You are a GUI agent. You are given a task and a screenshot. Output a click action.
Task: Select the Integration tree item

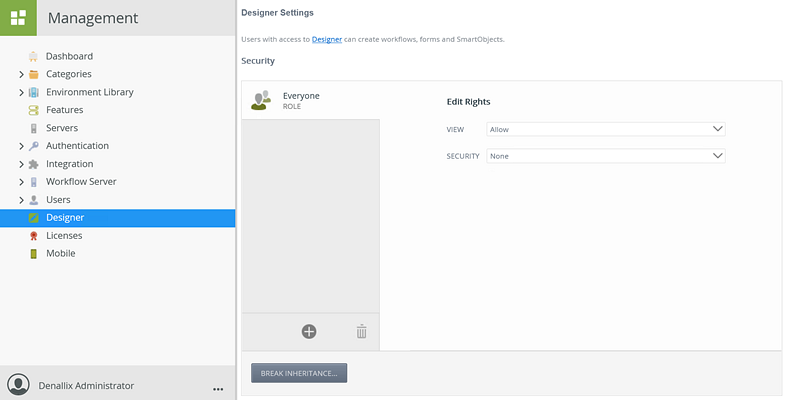[69, 164]
